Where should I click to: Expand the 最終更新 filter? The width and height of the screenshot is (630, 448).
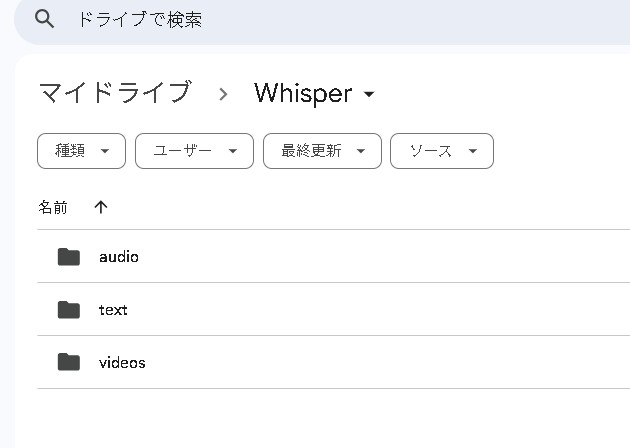pyautogui.click(x=322, y=151)
